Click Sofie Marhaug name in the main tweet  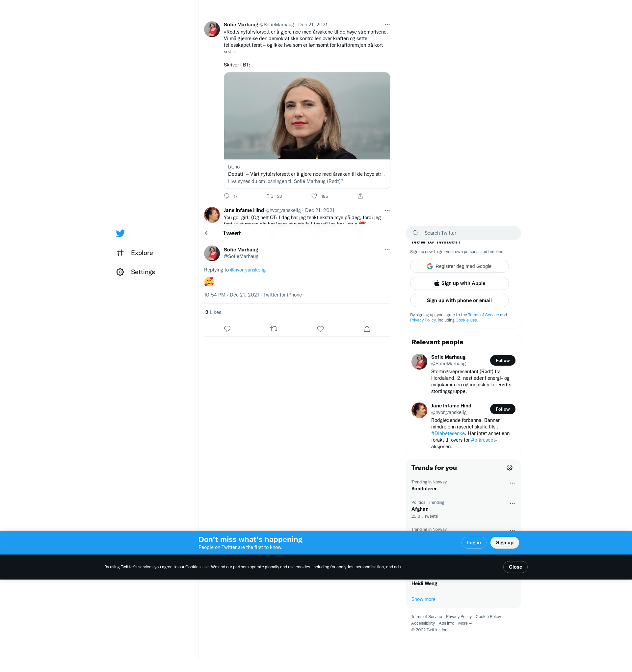[x=241, y=250]
